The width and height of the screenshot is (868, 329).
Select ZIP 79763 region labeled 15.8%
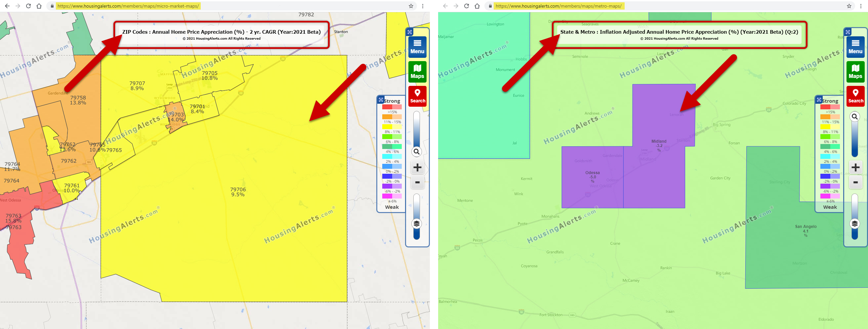pyautogui.click(x=14, y=218)
